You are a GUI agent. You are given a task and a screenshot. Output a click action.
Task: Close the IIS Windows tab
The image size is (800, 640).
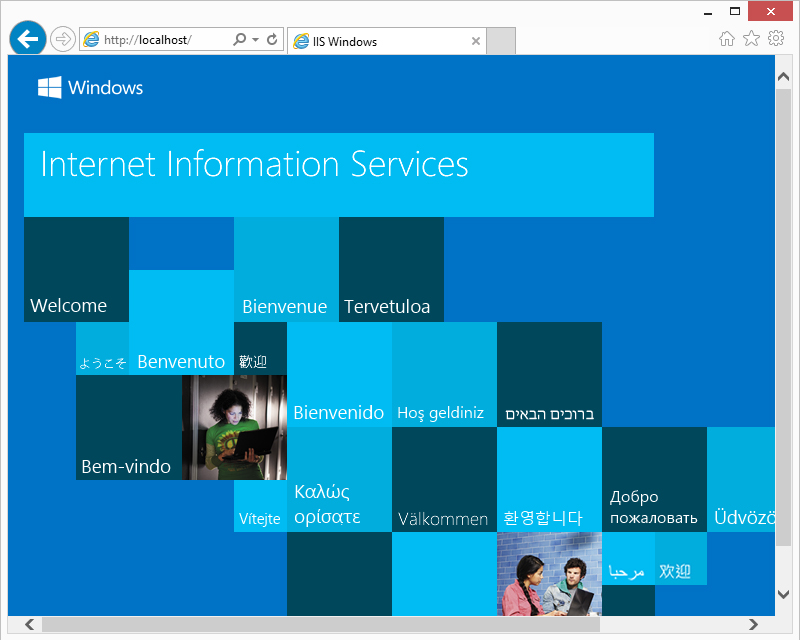point(476,41)
